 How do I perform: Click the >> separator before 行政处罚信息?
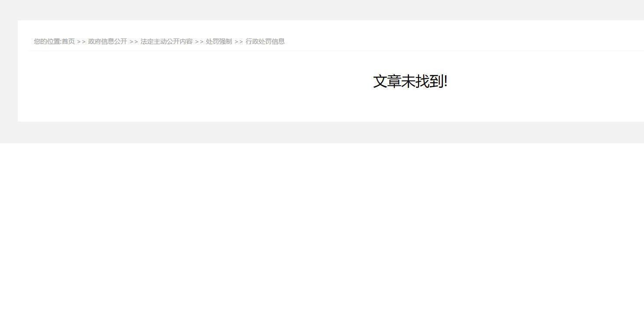click(x=239, y=42)
